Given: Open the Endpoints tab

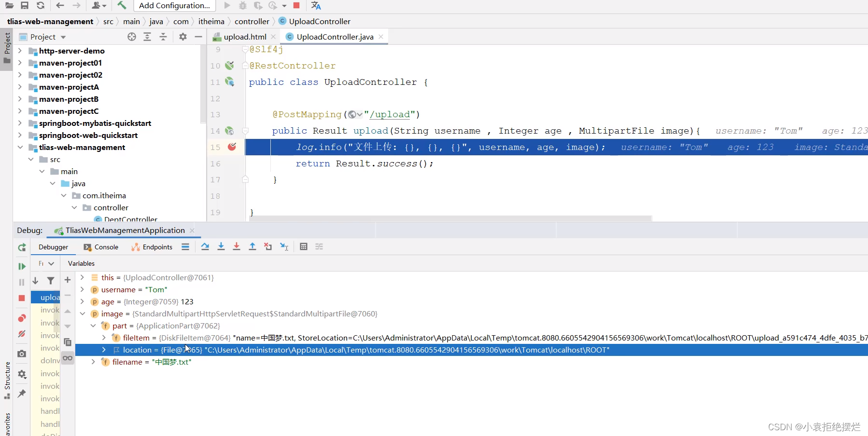Looking at the screenshot, I should coord(152,247).
